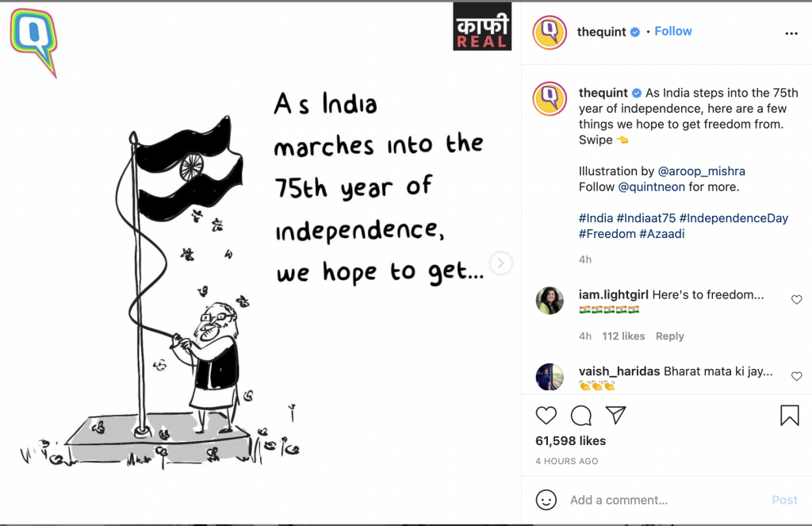Open comments with the speech bubble icon
This screenshot has height=526, width=812.
tap(581, 415)
